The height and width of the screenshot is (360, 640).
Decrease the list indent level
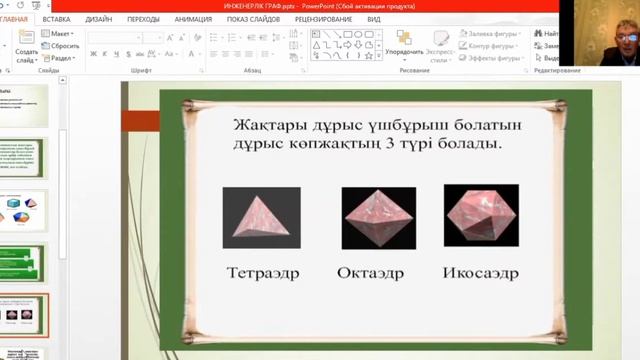tap(251, 38)
